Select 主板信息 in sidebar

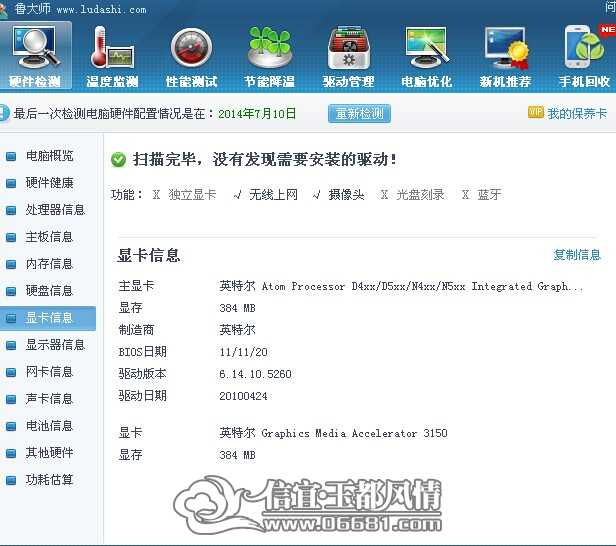(49, 237)
